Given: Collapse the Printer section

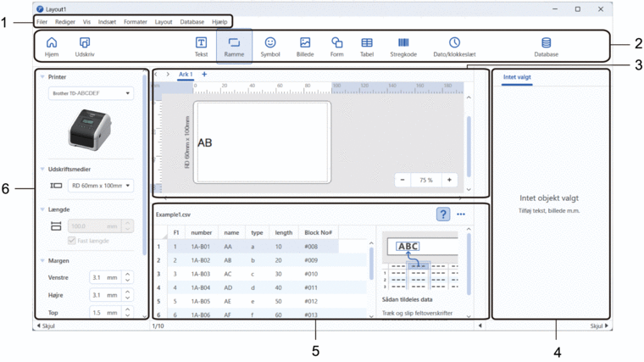Looking at the screenshot, I should [42, 77].
